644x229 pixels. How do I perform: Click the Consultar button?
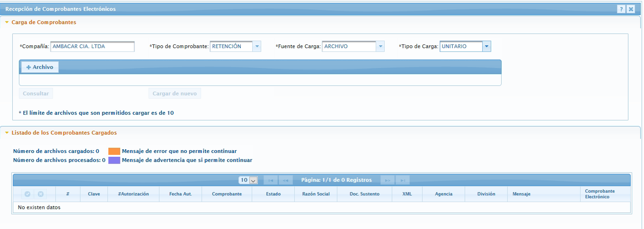click(x=36, y=93)
